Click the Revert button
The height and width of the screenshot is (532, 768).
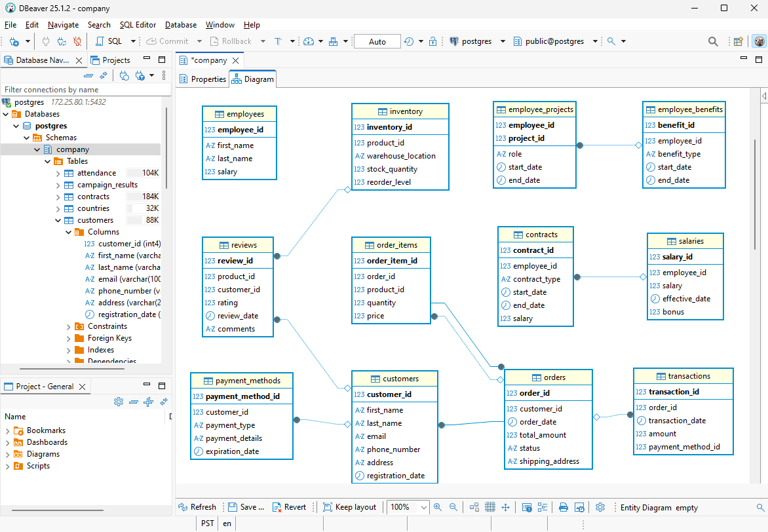pos(290,508)
